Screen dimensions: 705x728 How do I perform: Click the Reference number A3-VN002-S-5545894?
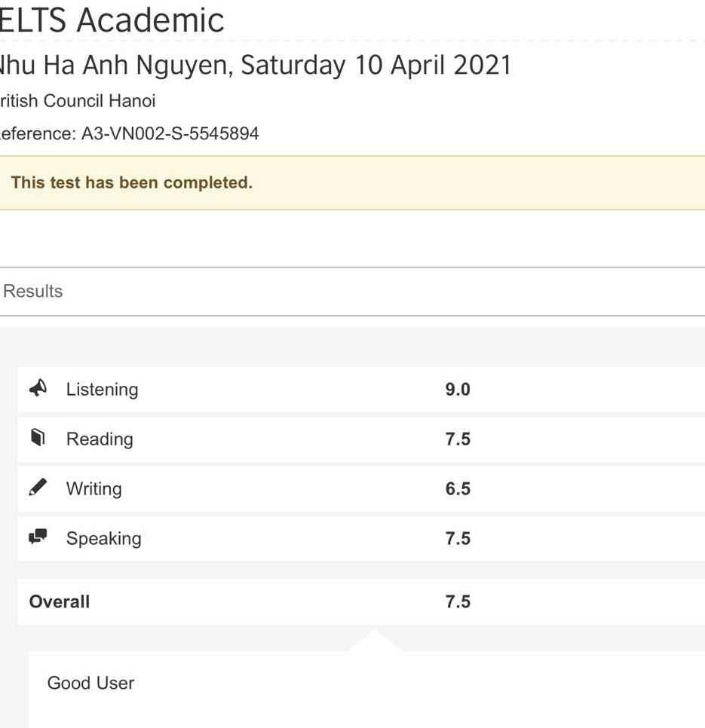point(170,134)
